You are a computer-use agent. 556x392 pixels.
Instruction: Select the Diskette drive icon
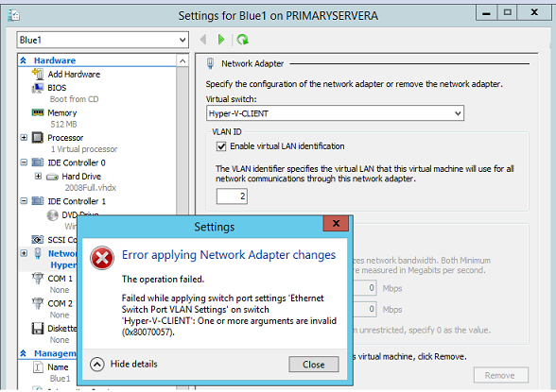click(x=38, y=329)
